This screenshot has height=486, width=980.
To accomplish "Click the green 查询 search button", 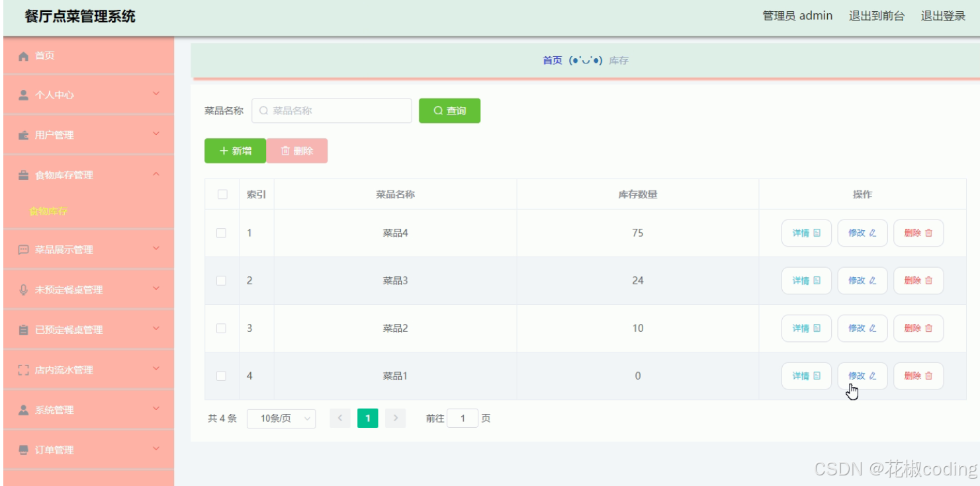I will pos(449,111).
